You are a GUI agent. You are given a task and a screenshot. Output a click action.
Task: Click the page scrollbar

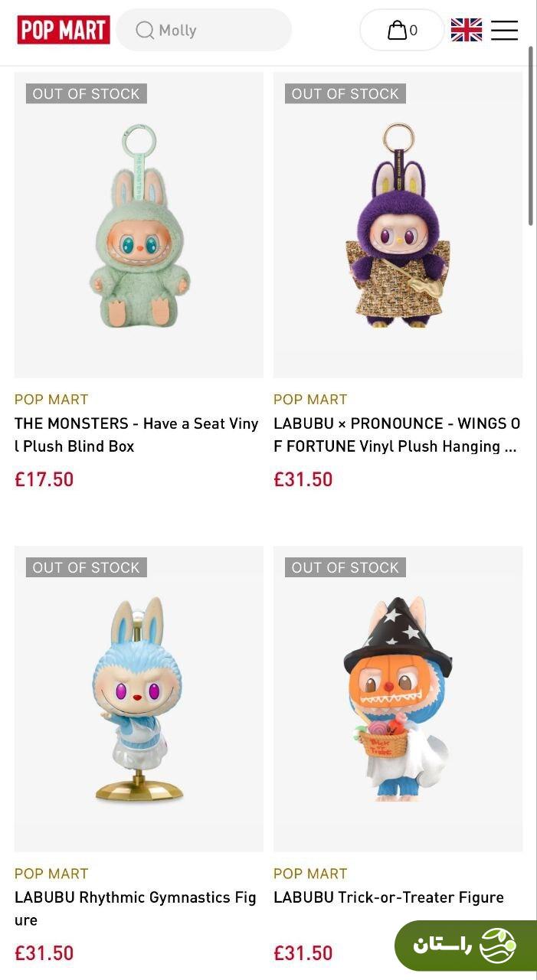click(531, 138)
